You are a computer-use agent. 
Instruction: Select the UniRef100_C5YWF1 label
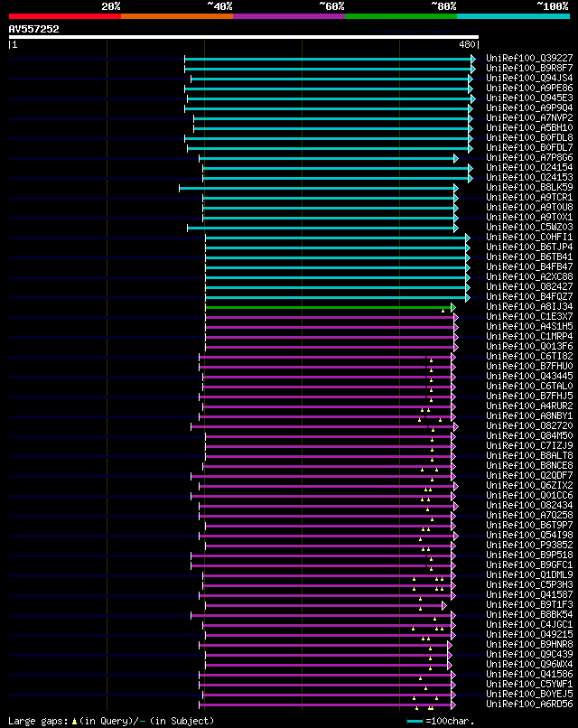click(529, 685)
